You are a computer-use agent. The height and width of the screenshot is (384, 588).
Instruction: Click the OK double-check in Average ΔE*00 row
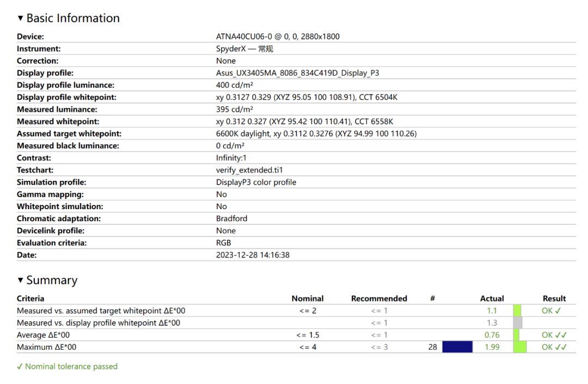[x=554, y=335]
